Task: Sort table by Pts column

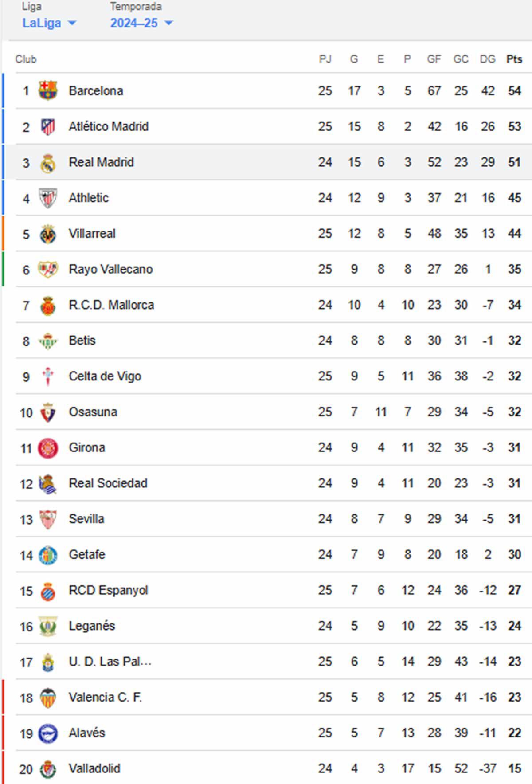Action: pyautogui.click(x=514, y=58)
